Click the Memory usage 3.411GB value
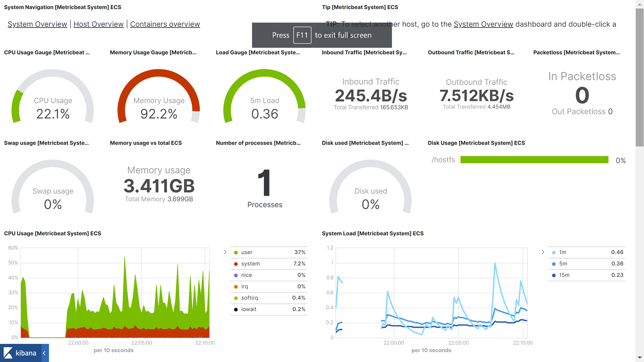 (159, 186)
